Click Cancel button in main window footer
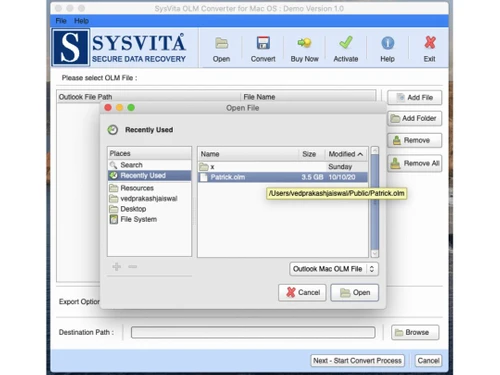This screenshot has height=375, width=500. point(428,361)
